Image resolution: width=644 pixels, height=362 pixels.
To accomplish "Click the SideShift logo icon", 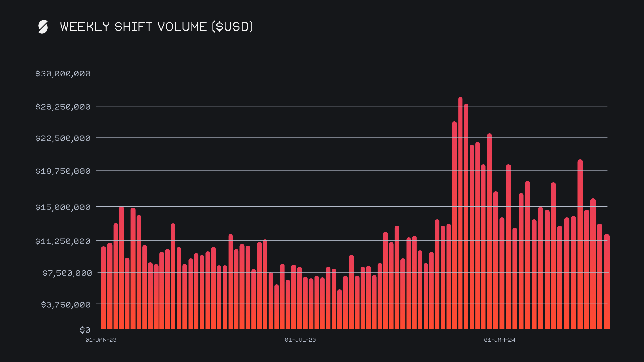I will click(43, 27).
